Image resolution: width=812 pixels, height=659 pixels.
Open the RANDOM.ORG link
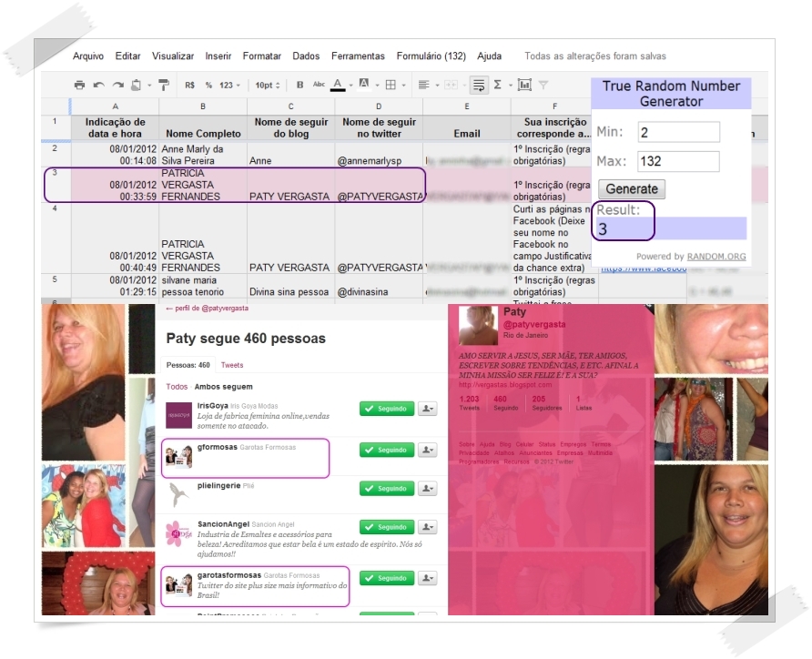point(716,257)
